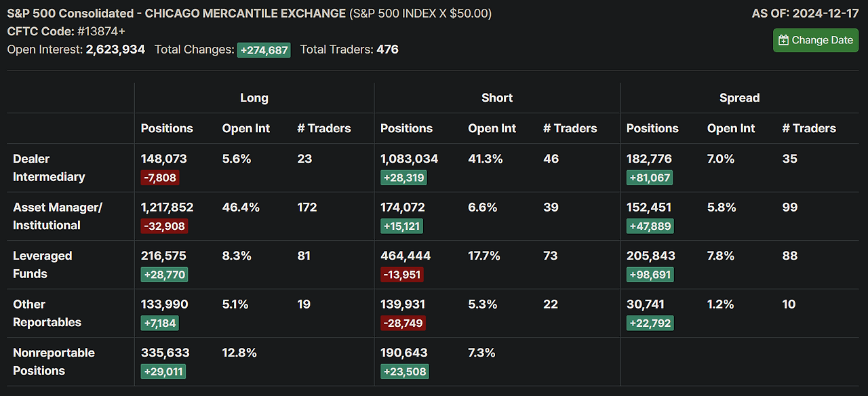Click the Long column group header
The image size is (868, 396).
point(254,98)
